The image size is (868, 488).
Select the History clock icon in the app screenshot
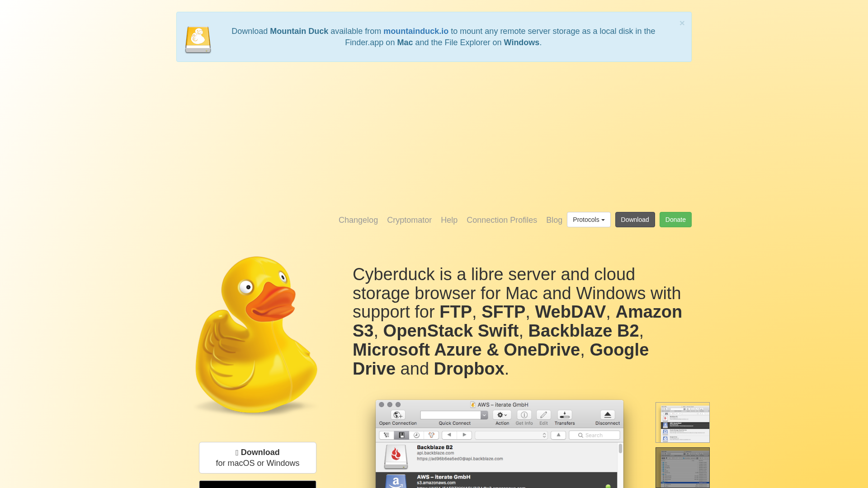416,435
